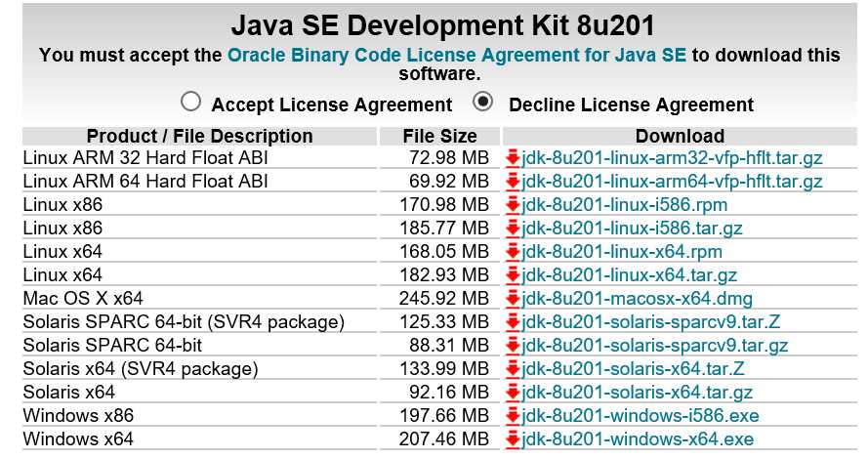Image resolution: width=868 pixels, height=459 pixels.
Task: Click the red download arrow for solaris-x64.tar.gz
Action: point(513,393)
